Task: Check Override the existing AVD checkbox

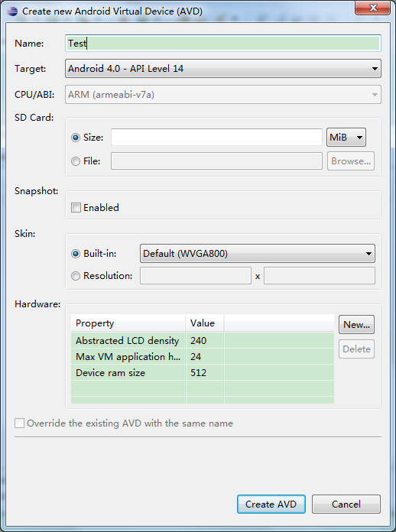Action: (19, 423)
